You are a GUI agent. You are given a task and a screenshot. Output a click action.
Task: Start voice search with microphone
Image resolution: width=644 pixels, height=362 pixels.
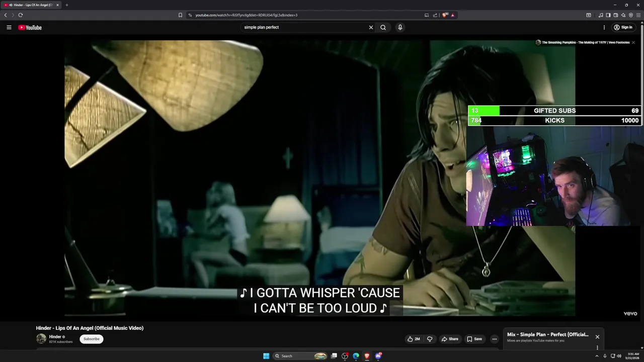coord(400,27)
